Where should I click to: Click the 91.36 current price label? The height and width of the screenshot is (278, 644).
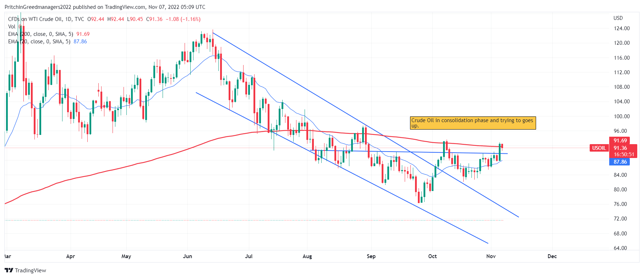(620, 148)
